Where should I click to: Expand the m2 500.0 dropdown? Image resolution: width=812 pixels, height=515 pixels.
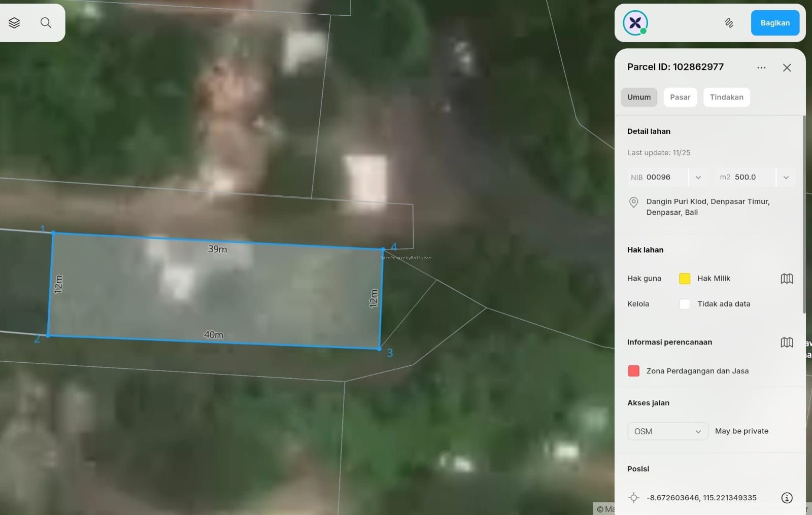(786, 178)
